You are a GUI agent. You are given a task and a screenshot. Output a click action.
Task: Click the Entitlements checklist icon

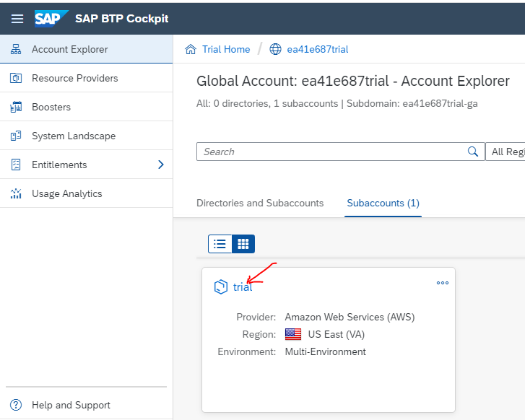(16, 165)
